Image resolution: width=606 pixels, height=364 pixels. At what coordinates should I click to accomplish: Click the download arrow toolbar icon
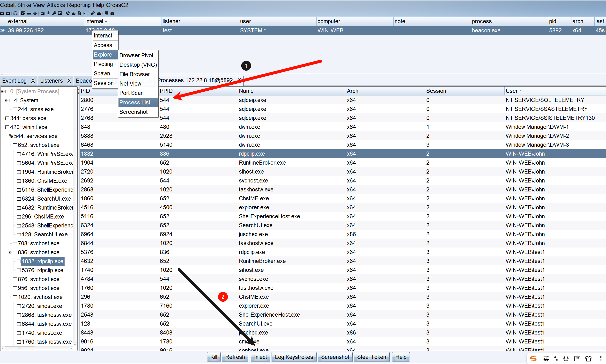point(49,13)
